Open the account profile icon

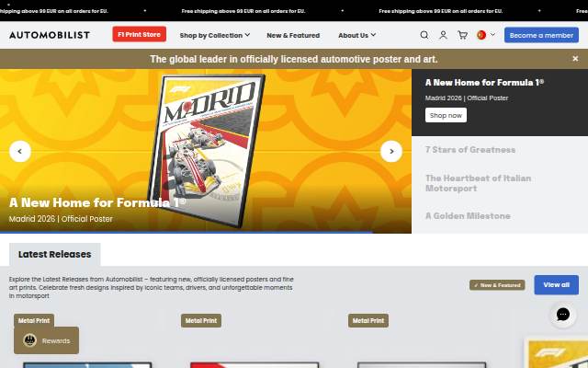(443, 35)
